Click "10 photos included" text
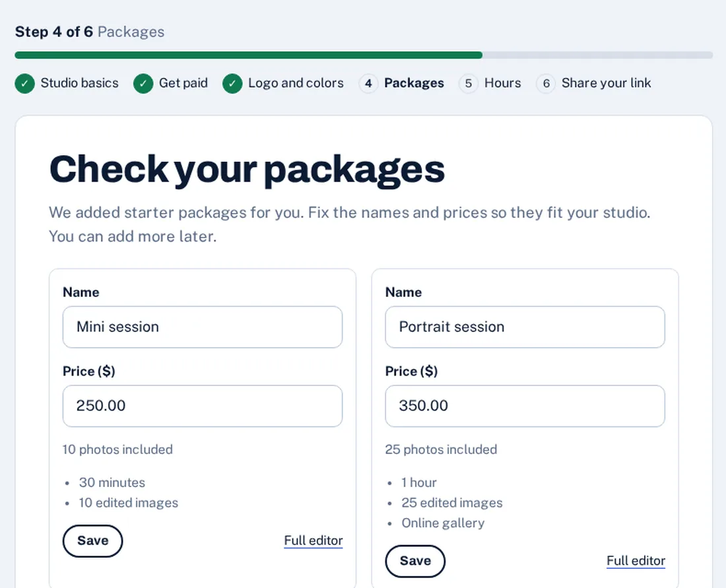The width and height of the screenshot is (726, 588). tap(117, 449)
